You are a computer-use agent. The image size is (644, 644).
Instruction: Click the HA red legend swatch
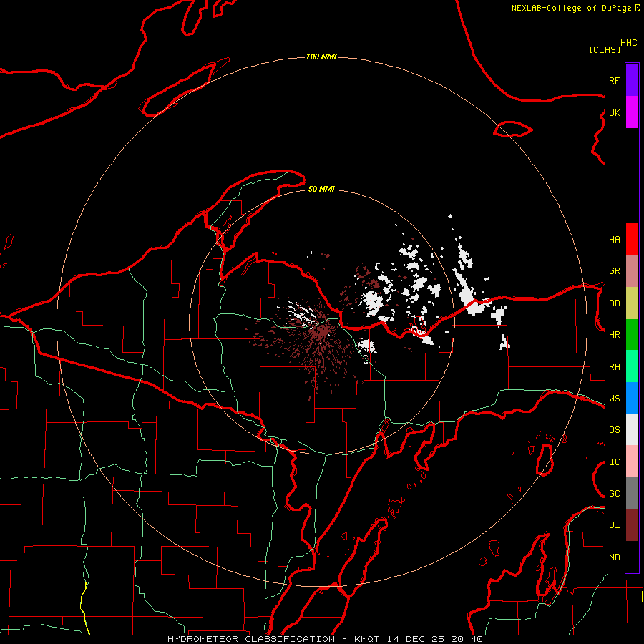(x=632, y=239)
